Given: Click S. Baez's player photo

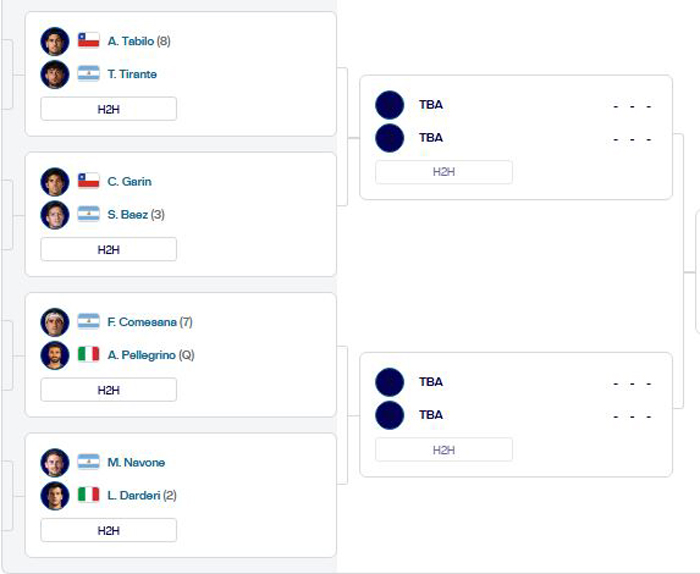Looking at the screenshot, I should pos(55,214).
